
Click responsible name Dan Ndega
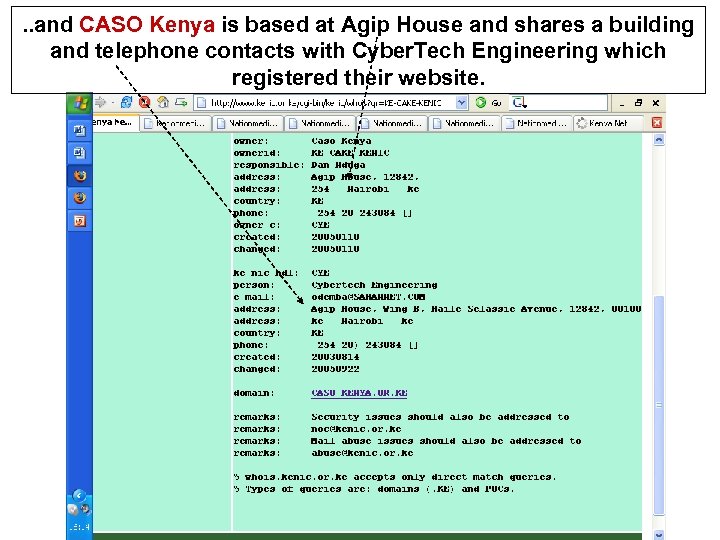pyautogui.click(x=338, y=165)
